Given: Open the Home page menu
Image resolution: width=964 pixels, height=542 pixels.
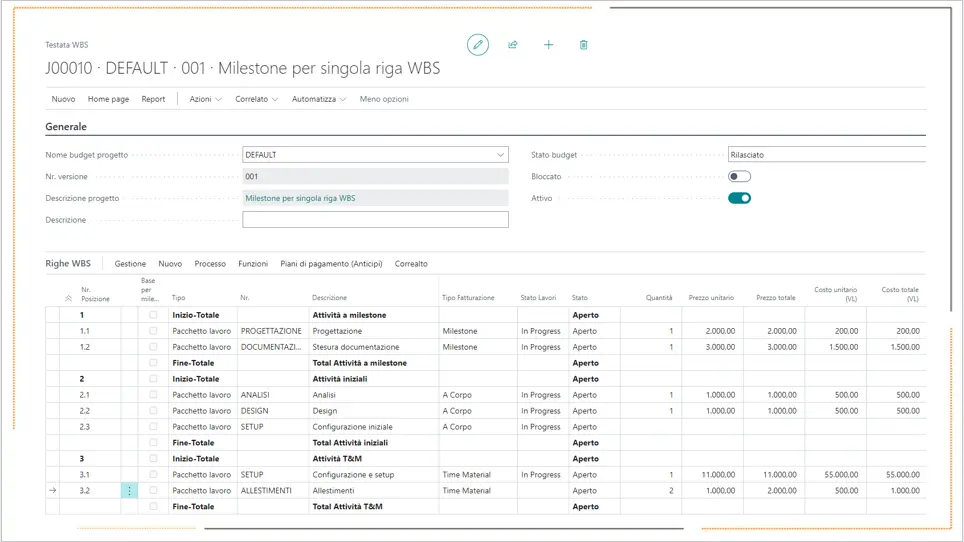Looking at the screenshot, I should [x=108, y=99].
